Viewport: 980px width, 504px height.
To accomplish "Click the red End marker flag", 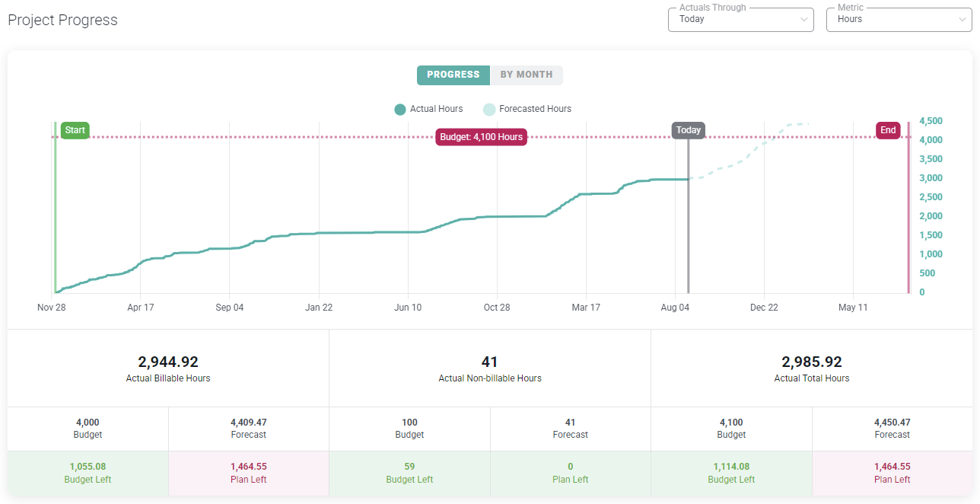I will pos(888,130).
